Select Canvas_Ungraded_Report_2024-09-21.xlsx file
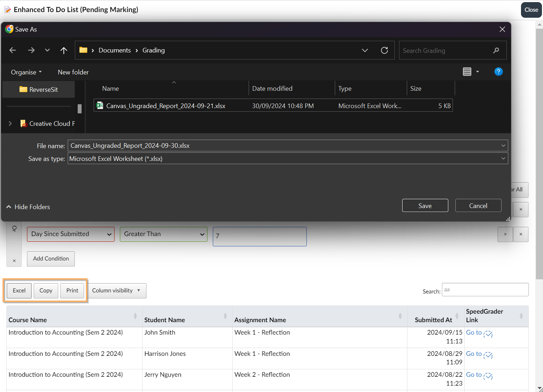This screenshot has height=392, width=543. 166,106
